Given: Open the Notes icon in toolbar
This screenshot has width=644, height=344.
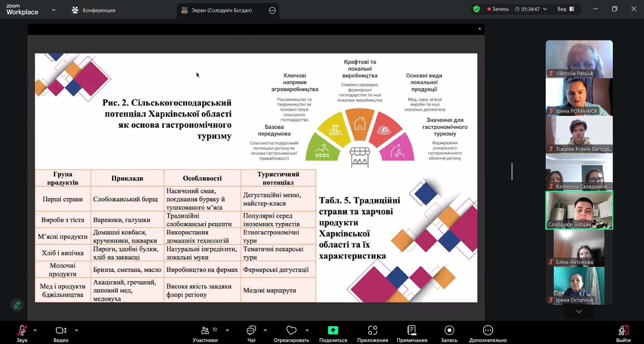Looking at the screenshot, I should point(412,331).
